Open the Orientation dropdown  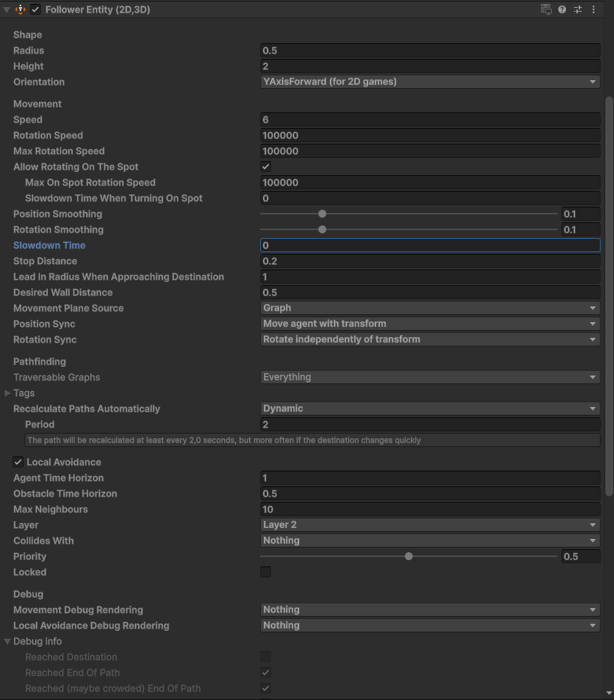coord(429,82)
